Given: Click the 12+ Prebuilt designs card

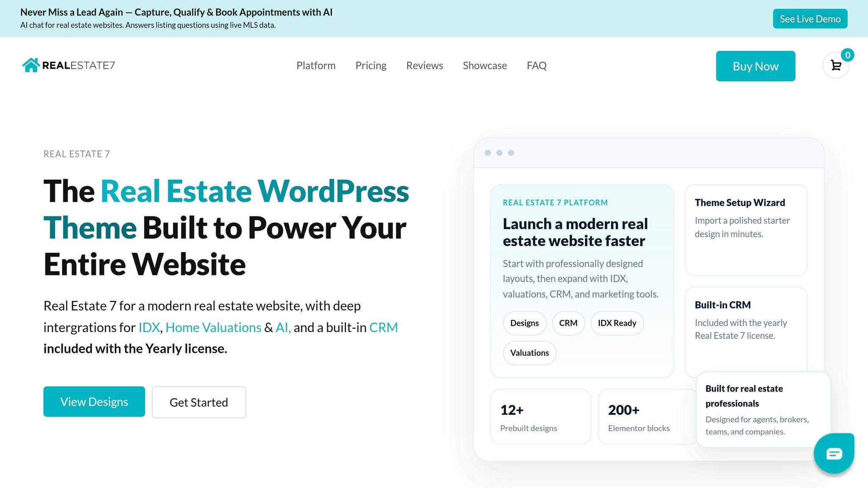Looking at the screenshot, I should click(541, 417).
